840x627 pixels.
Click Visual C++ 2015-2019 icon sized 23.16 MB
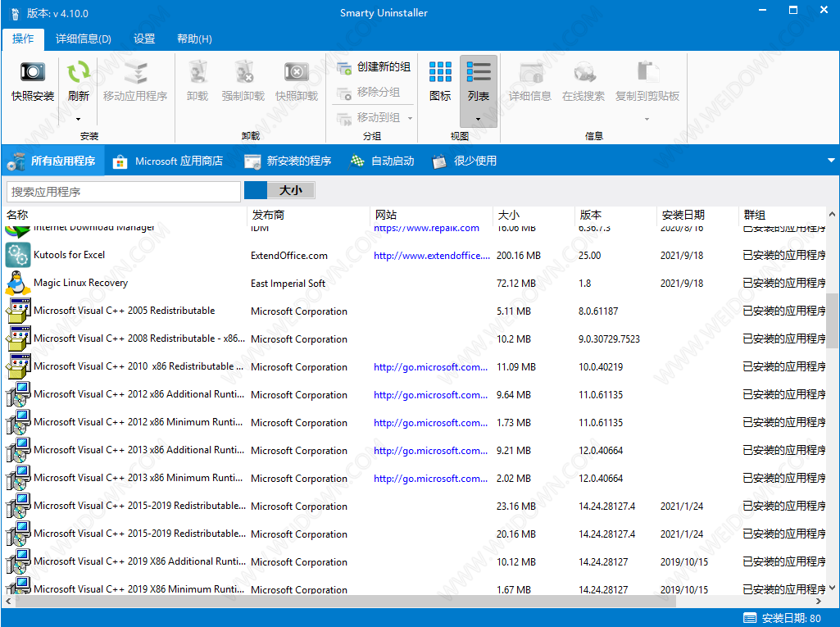[x=18, y=506]
